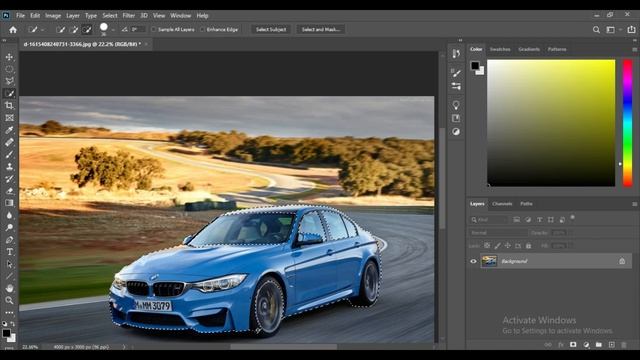Select the Brush tool
The image size is (640, 360).
9,154
